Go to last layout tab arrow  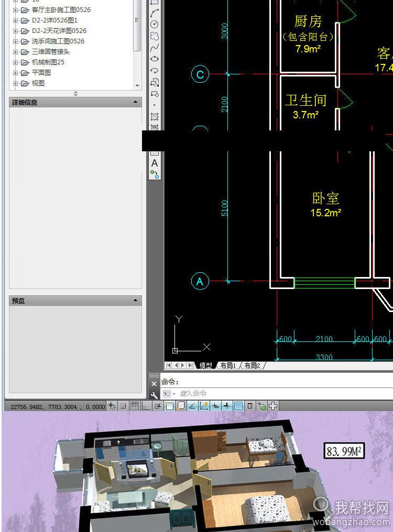click(x=191, y=365)
